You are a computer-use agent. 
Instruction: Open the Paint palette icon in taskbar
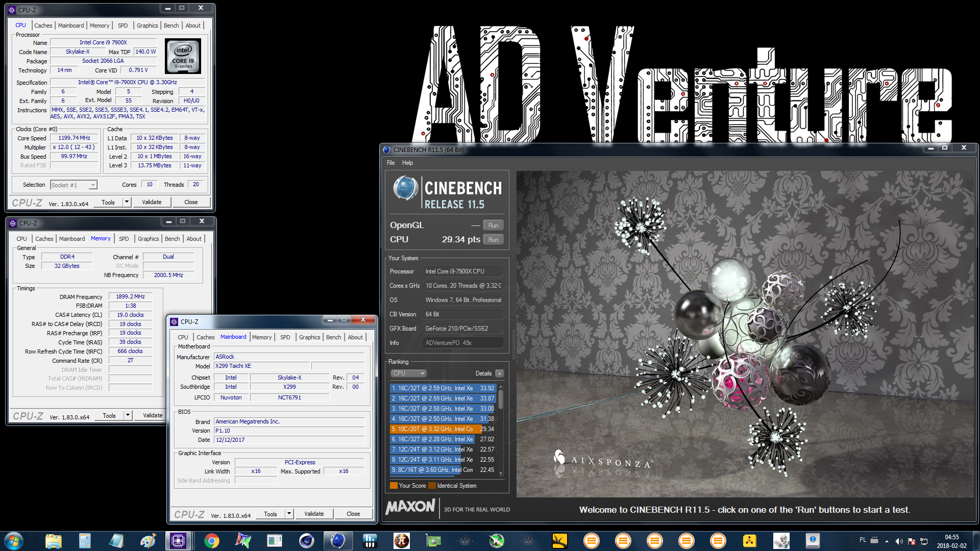pos(148,541)
